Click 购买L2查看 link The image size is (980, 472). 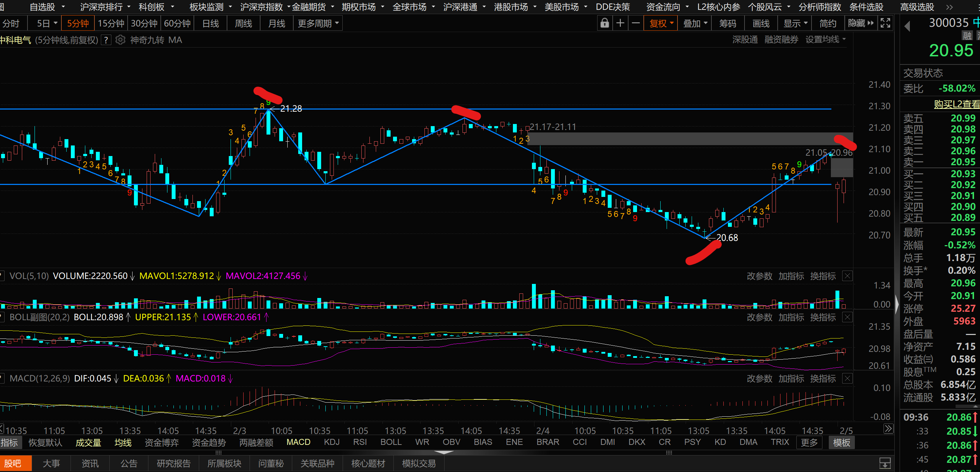[x=956, y=104]
